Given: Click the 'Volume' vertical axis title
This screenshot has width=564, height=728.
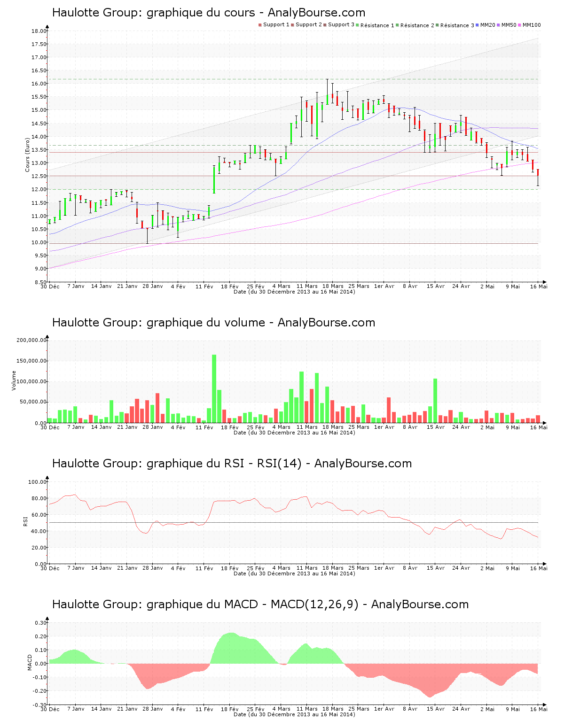Looking at the screenshot, I should pyautogui.click(x=14, y=380).
